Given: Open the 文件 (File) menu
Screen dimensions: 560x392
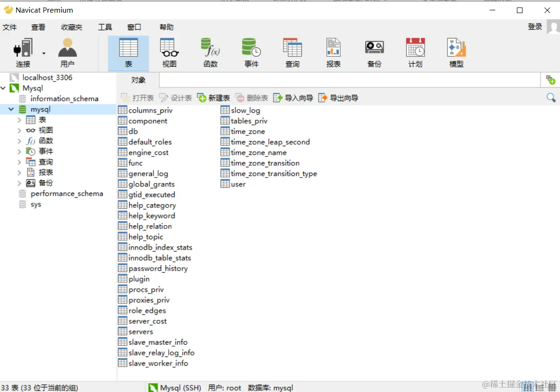Looking at the screenshot, I should (10, 27).
